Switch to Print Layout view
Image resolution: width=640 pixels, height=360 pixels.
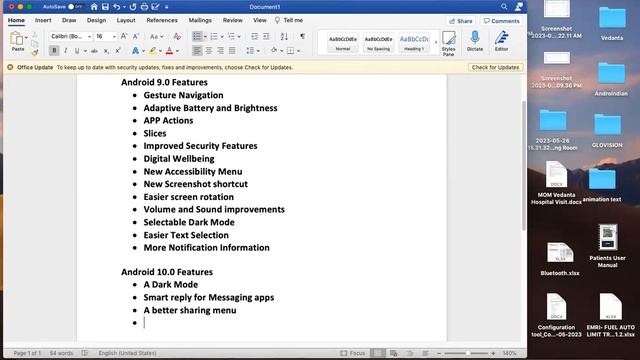coord(378,353)
